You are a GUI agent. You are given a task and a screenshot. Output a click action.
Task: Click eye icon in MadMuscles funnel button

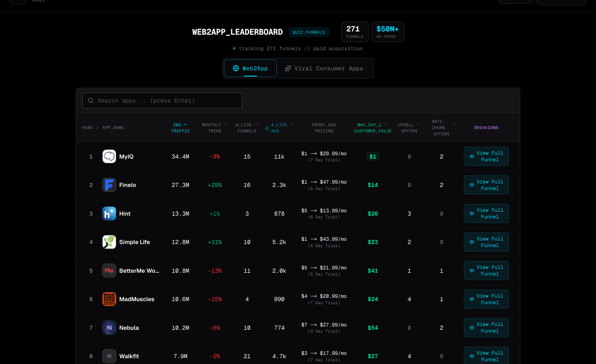tap(472, 299)
